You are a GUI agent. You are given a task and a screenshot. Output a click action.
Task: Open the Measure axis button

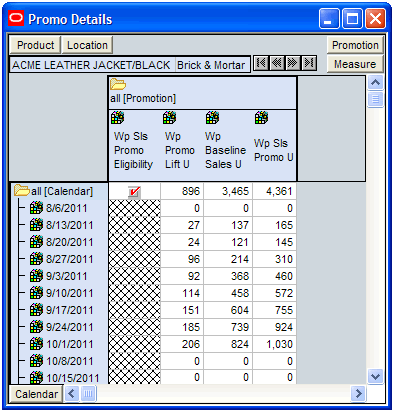(355, 64)
